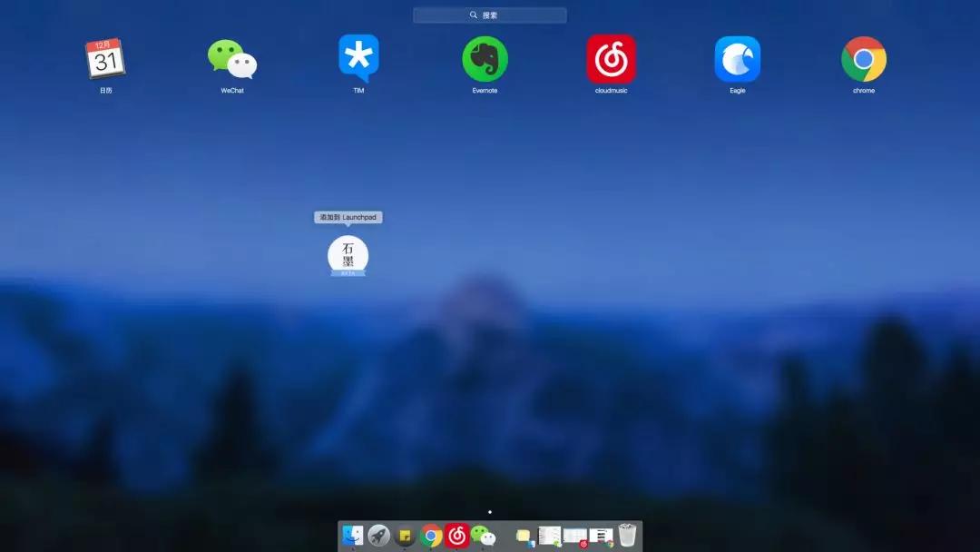Click the Launchpad rocket icon in Dock

point(377,536)
